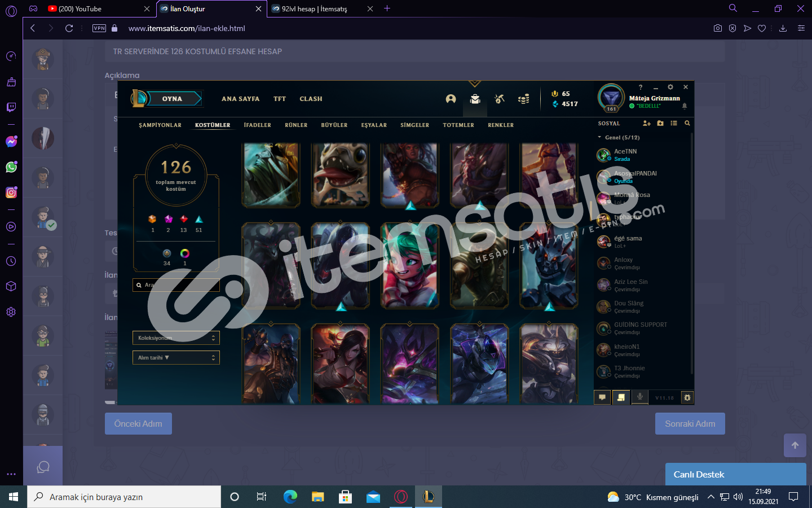Screen dimensions: 812x508
Task: Open sidebar three-dots setup menu
Action: (11, 474)
